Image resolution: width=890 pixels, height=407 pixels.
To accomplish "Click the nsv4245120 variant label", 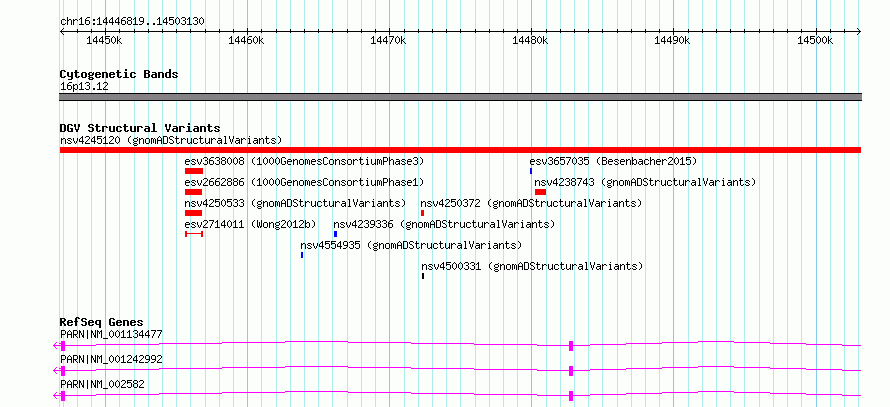I will pyautogui.click(x=171, y=140).
